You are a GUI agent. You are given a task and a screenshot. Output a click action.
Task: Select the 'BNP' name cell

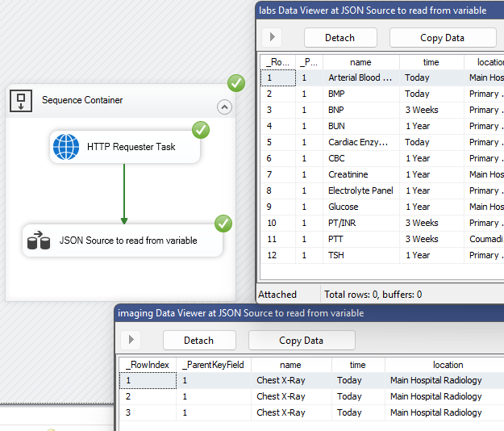361,110
